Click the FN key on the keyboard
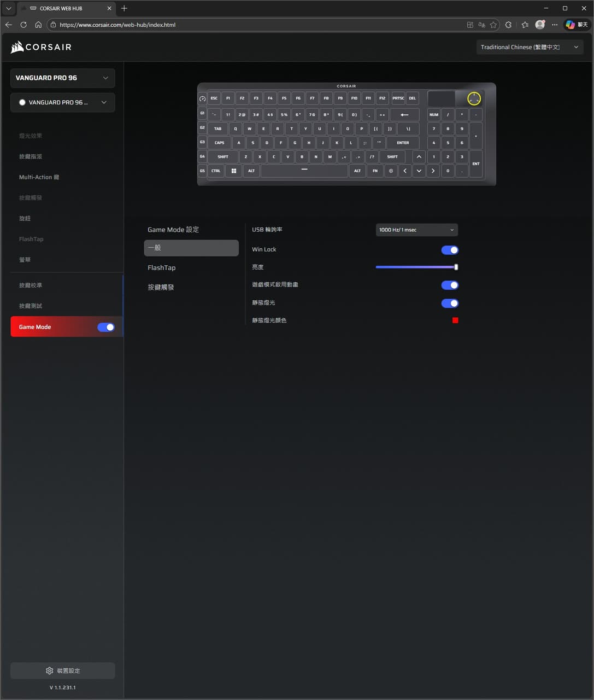Viewport: 594px width, 700px height. coord(375,171)
